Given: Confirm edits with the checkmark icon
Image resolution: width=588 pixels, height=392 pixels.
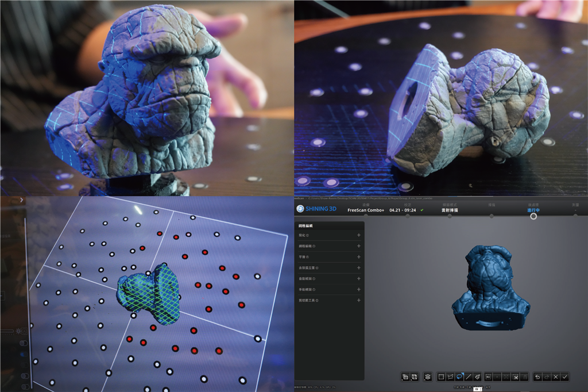Looking at the screenshot, I should (564, 376).
